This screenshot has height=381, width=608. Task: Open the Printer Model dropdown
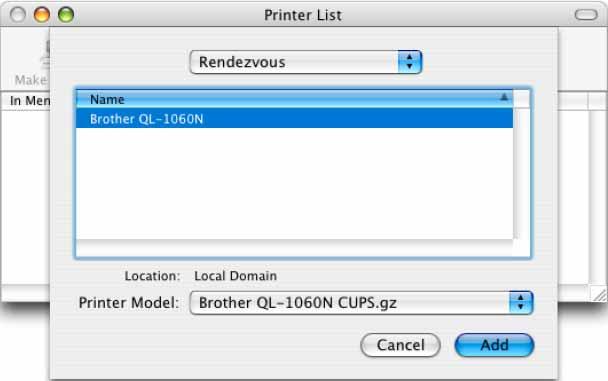click(x=361, y=303)
